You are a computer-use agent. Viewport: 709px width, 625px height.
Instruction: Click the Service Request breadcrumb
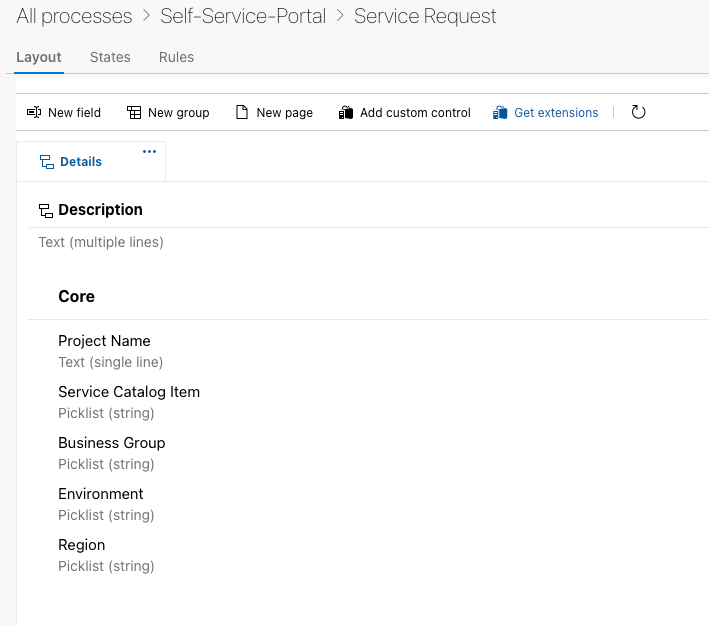tap(425, 16)
